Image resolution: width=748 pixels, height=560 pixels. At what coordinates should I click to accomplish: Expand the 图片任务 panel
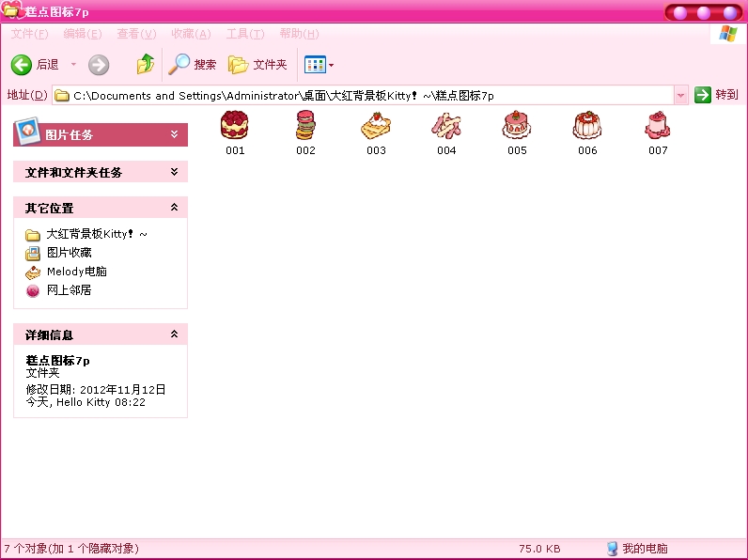pyautogui.click(x=174, y=134)
